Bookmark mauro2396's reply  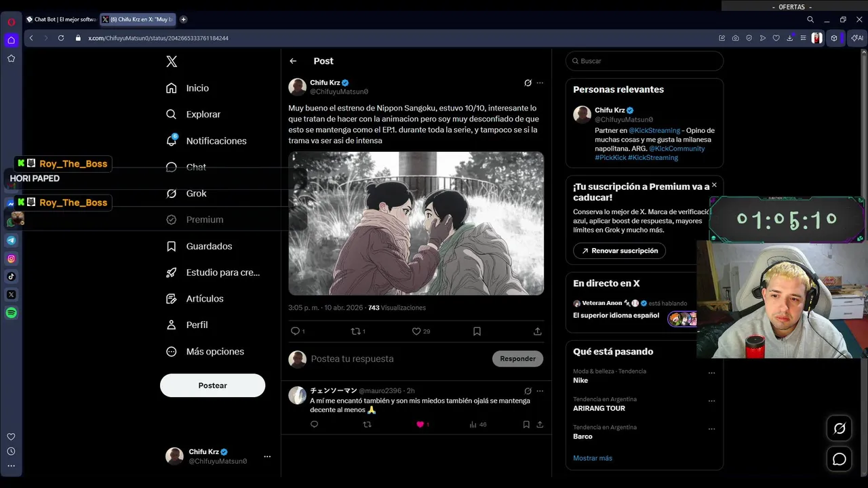click(526, 424)
